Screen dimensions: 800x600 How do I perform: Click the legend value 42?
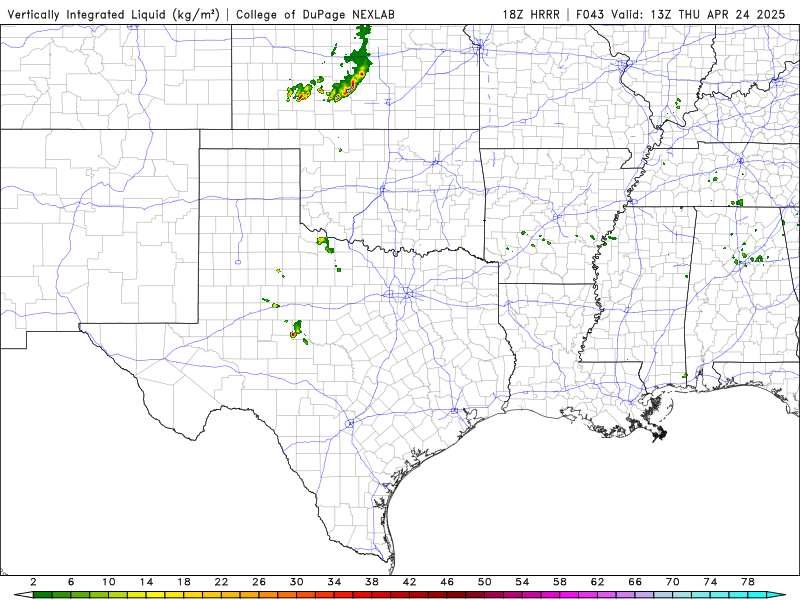410,582
